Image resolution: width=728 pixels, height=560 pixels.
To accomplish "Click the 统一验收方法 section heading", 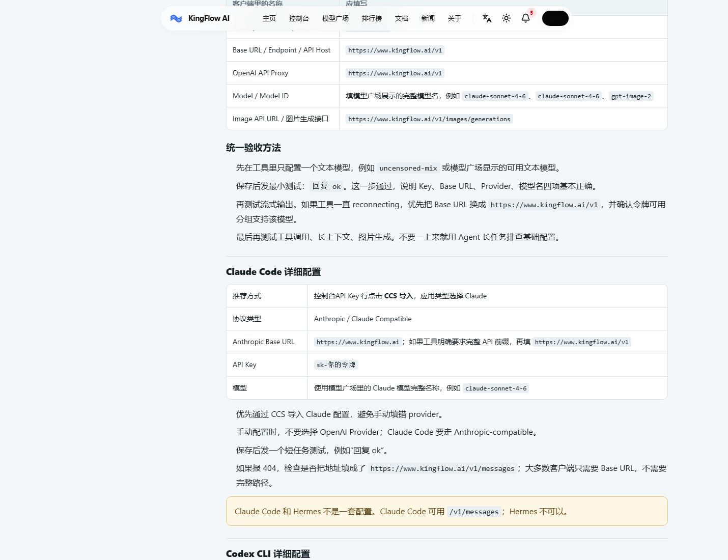I will point(254,148).
